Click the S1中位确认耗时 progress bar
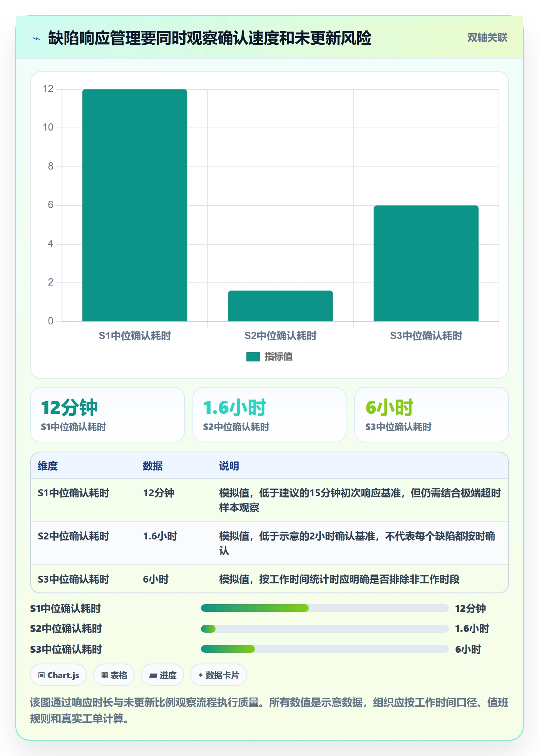Viewport: 539px width, 756px height. click(x=325, y=608)
